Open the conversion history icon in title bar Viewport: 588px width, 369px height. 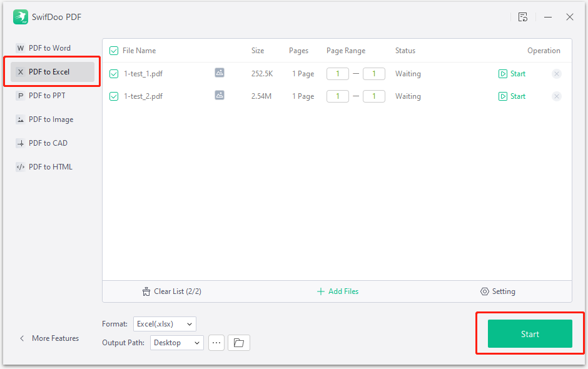[523, 17]
